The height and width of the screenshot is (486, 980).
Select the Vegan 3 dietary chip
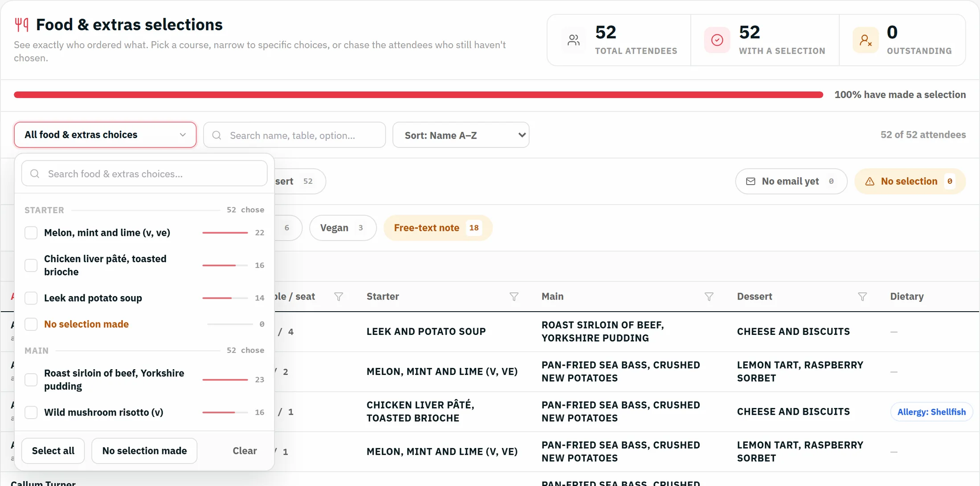pos(343,228)
